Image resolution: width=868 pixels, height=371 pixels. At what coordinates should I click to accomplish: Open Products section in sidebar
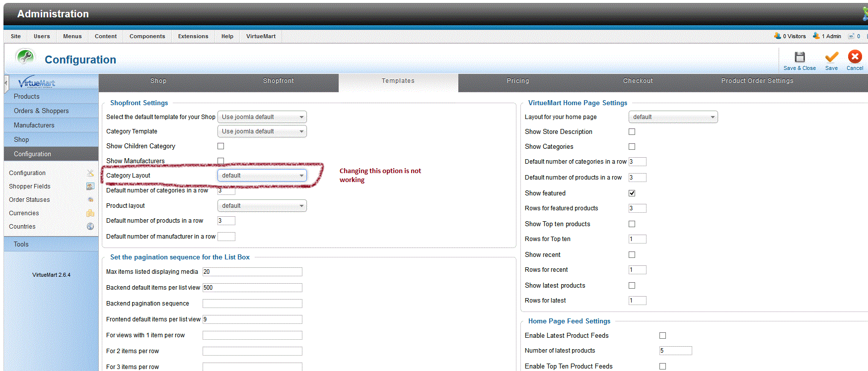[x=51, y=97]
